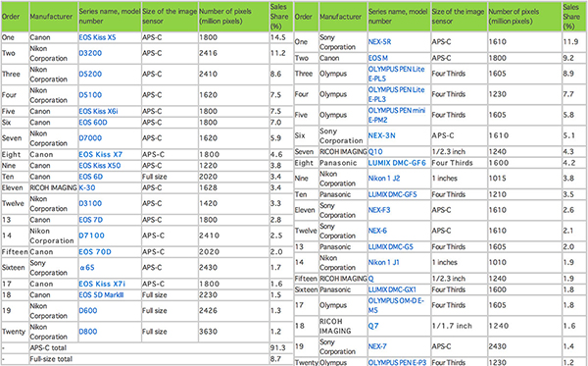The image size is (588, 366).
Task: Click the Sony NEX-7 link
Action: [x=377, y=346]
